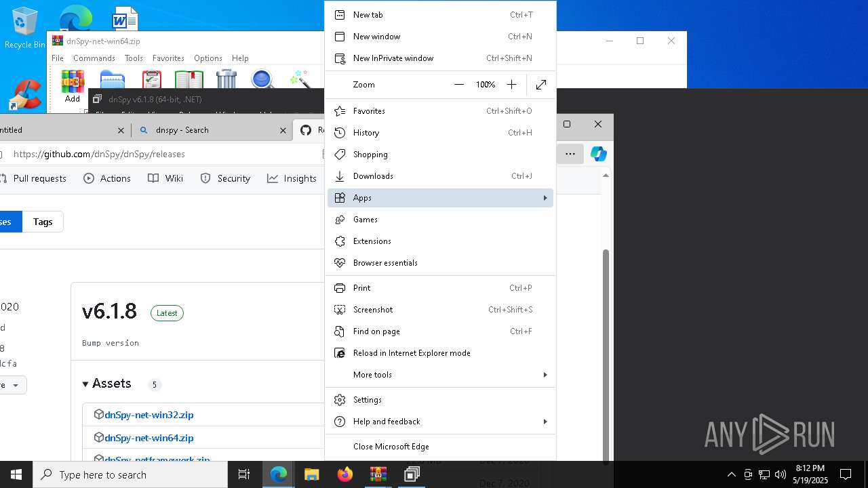Download dnSpy-net-win32.zip
This screenshot has width=868, height=488.
pyautogui.click(x=149, y=415)
